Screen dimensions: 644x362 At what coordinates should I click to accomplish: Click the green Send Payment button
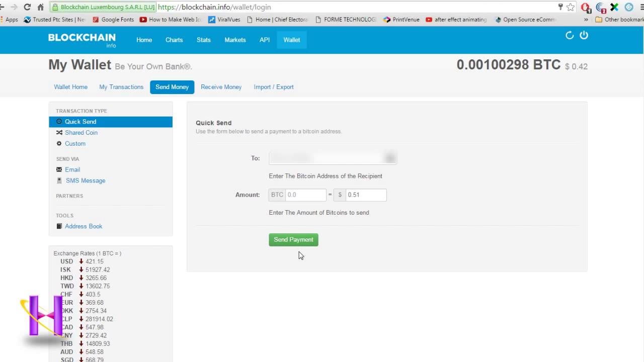pyautogui.click(x=293, y=240)
